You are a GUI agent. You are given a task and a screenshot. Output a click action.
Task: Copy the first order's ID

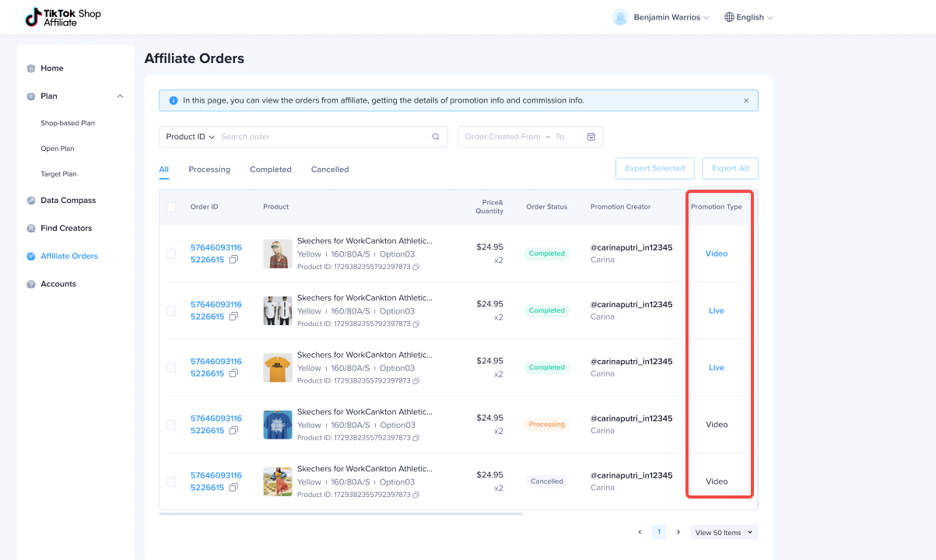tap(233, 260)
